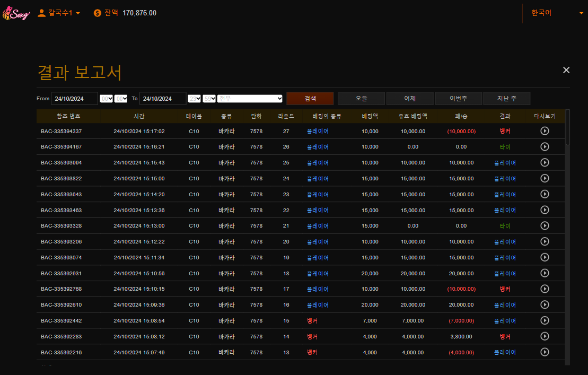Play replay for round 27 row
Image resolution: width=588 pixels, height=375 pixels.
click(x=545, y=131)
